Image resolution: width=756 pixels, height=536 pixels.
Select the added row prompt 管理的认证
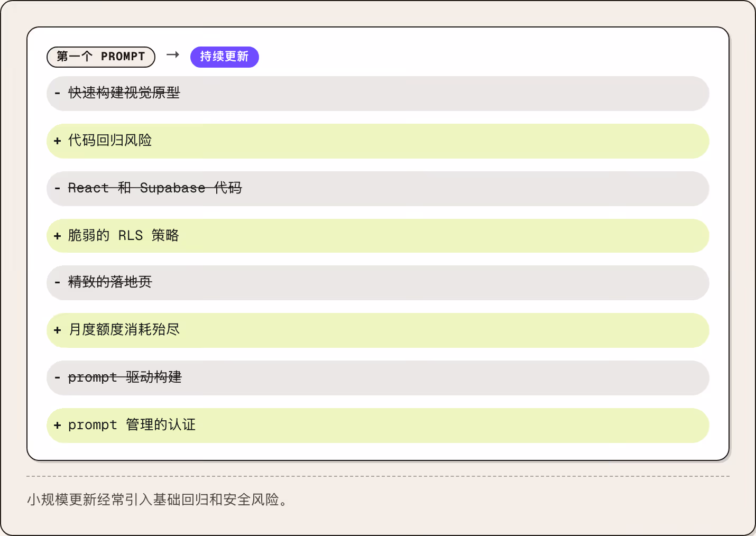click(377, 425)
